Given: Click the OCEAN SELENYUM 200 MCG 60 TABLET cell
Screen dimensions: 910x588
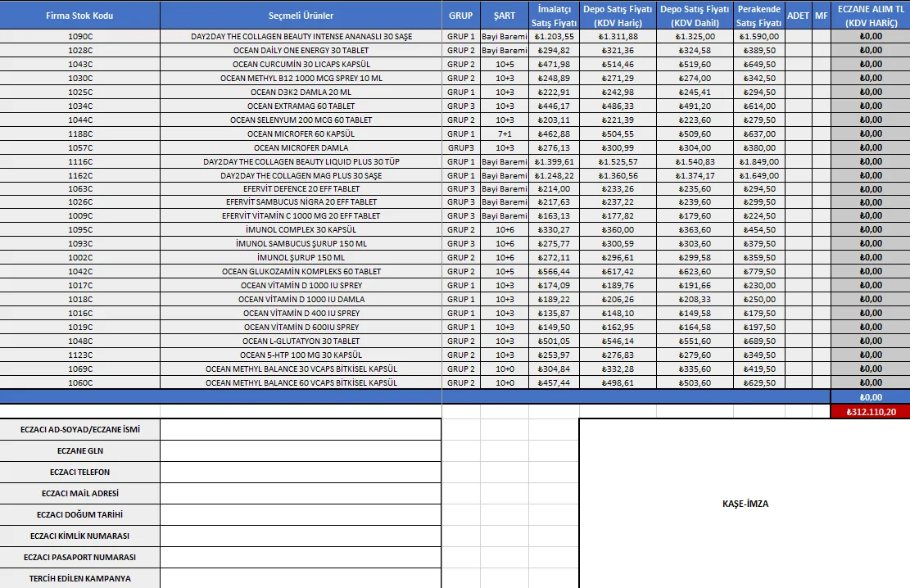Looking at the screenshot, I should pyautogui.click(x=301, y=120).
